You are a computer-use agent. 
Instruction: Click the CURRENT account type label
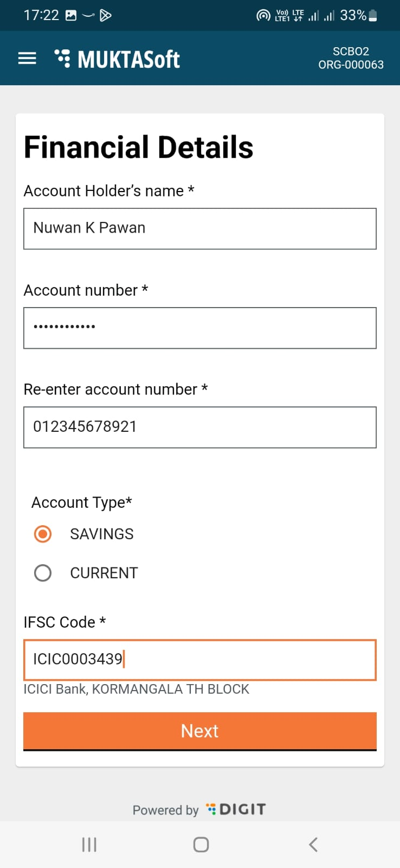[104, 573]
